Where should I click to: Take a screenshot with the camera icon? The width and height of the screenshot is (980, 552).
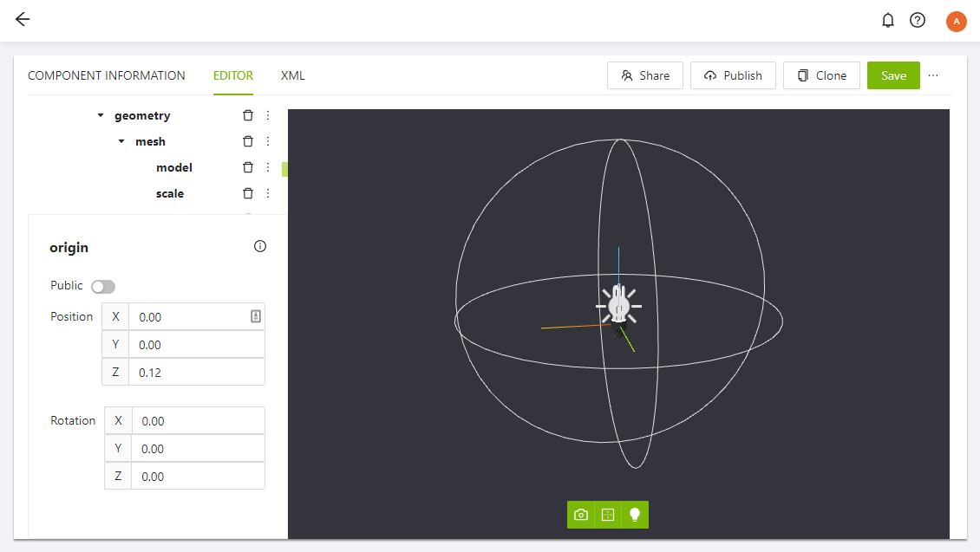pyautogui.click(x=580, y=514)
